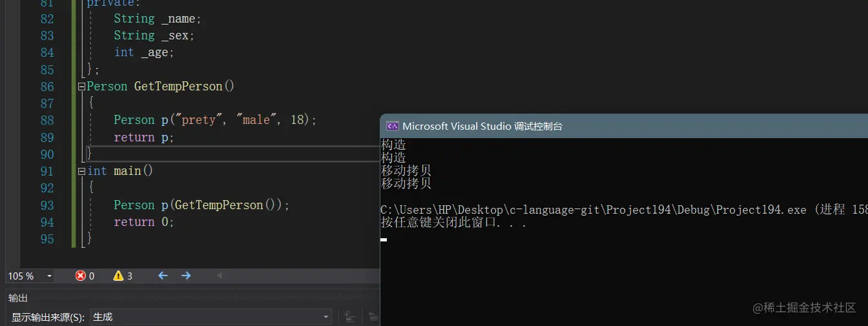
Task: Click the 按任意键关闭此窗口 message in console
Action: click(x=454, y=223)
